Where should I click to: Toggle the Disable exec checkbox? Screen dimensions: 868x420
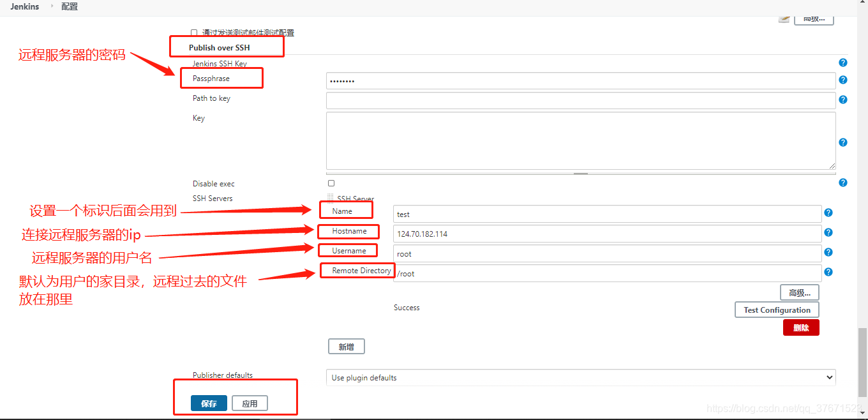[331, 183]
